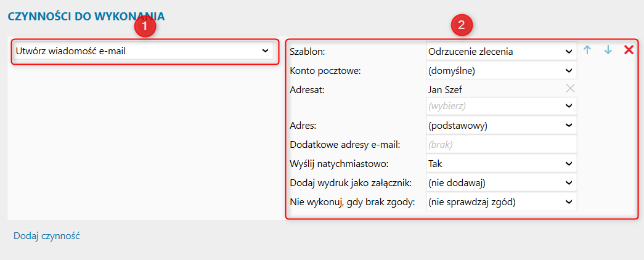This screenshot has height=260, width=644.
Task: Click the 'CZYNNOŚCI DO WYKONANIA' heading
Action: [86, 15]
